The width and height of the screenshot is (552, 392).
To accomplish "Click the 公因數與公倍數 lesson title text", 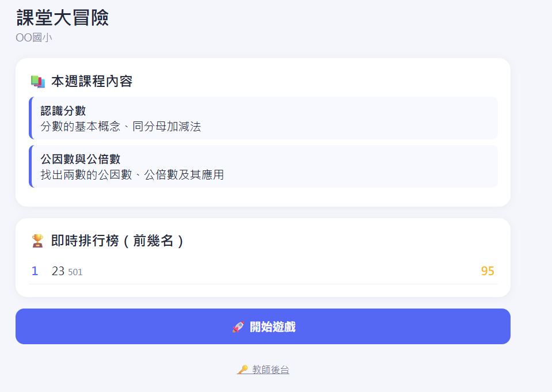I will (81, 159).
